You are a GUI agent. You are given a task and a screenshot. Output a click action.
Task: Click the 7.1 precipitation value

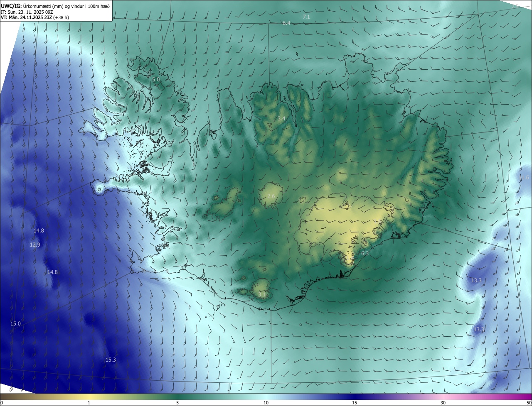click(x=306, y=17)
